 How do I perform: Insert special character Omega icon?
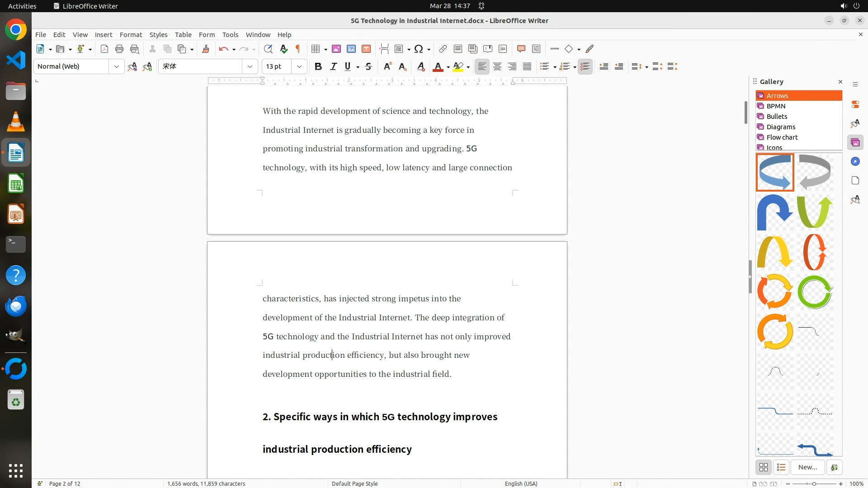(x=419, y=49)
